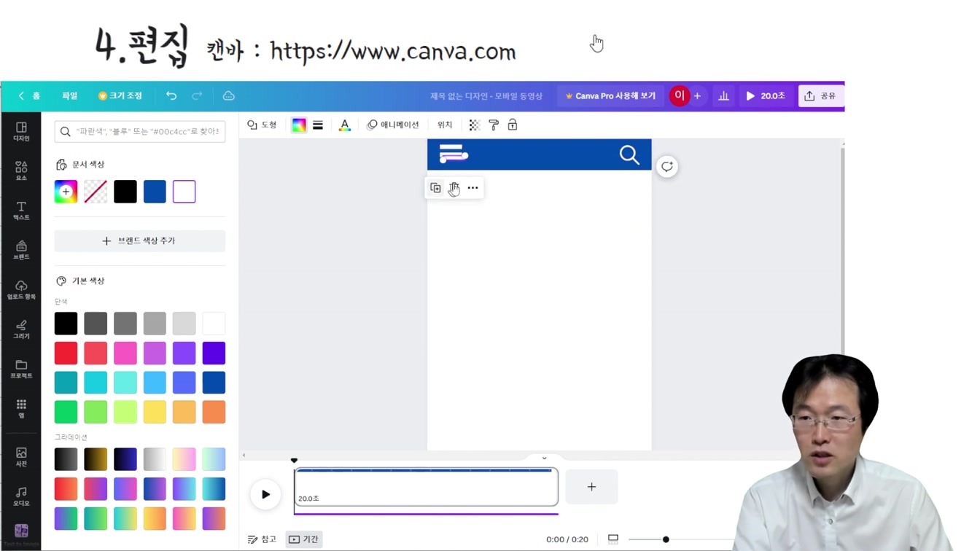Click the text color A icon
Screen dimensions: 980x551
tap(345, 125)
